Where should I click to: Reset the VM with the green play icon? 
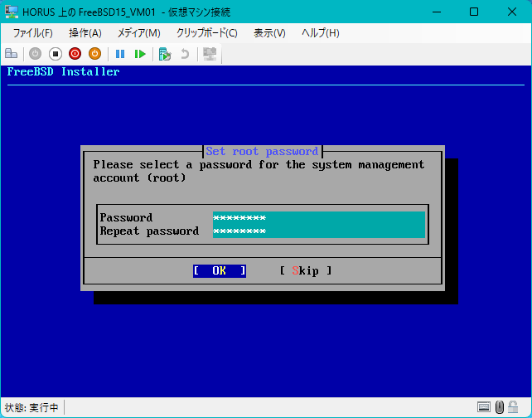coord(140,54)
